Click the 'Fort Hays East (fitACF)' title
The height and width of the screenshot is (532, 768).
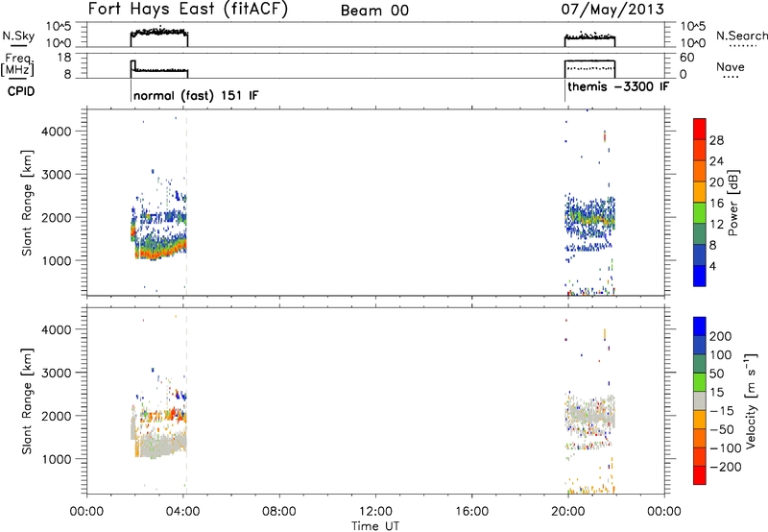[x=187, y=10]
